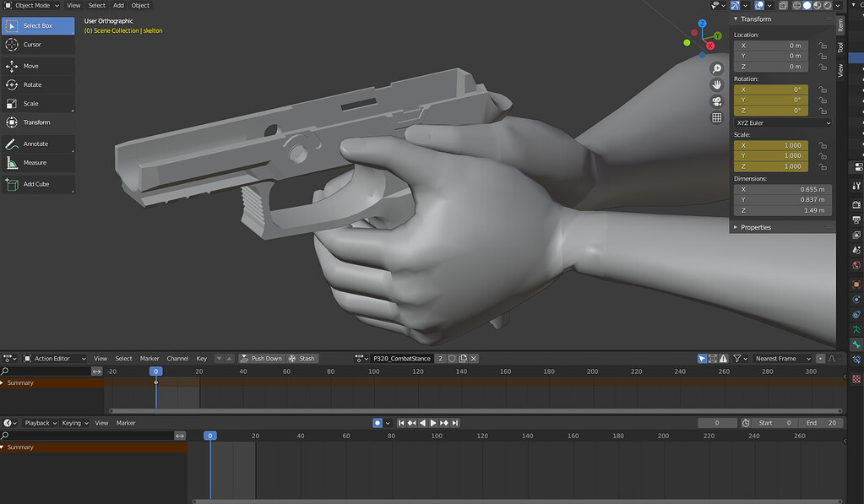The height and width of the screenshot is (504, 864).
Task: Enable solid viewport shading mode
Action: click(807, 5)
